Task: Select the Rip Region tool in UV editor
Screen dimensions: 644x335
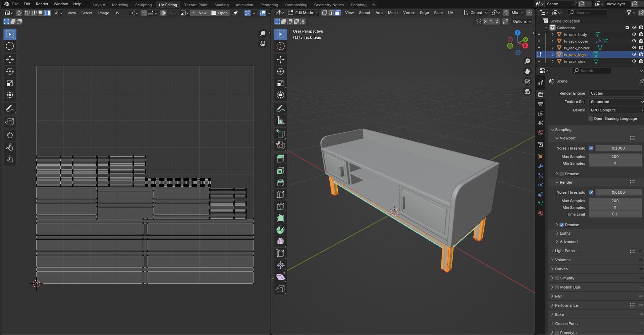Action: tap(10, 122)
